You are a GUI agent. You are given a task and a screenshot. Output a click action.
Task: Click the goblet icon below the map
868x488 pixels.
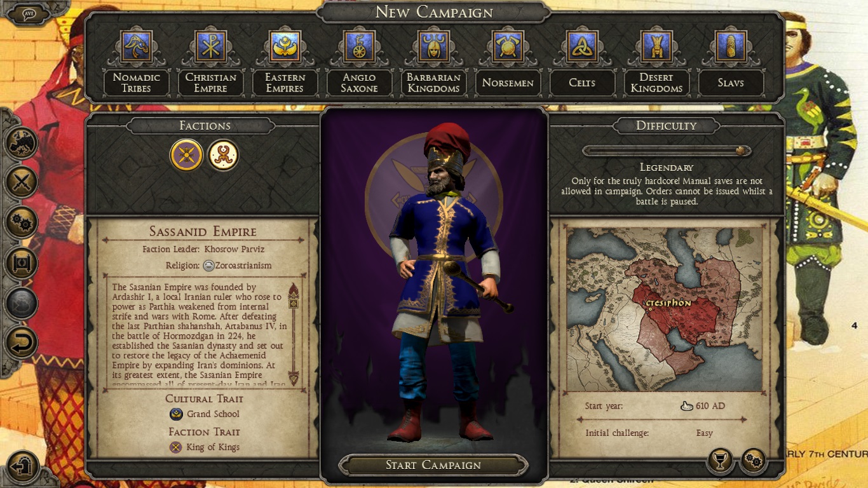click(720, 462)
